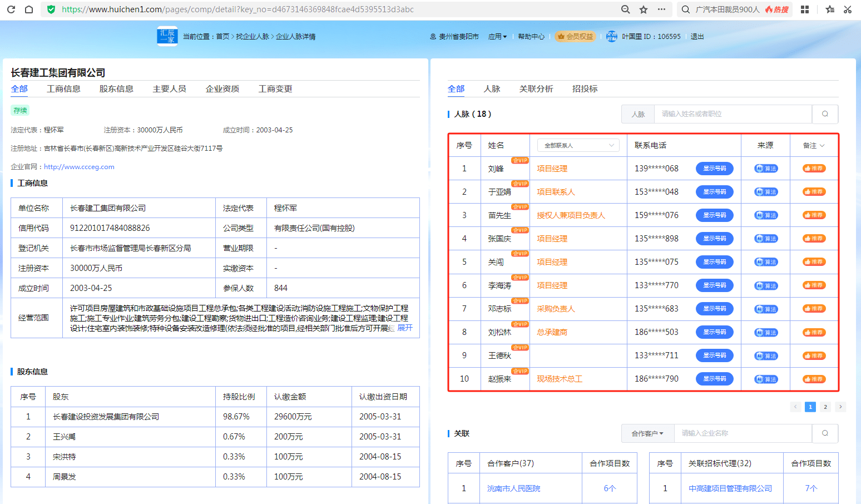Show phone number for 刘峰
Viewport: 861px width, 504px height.
pos(715,169)
